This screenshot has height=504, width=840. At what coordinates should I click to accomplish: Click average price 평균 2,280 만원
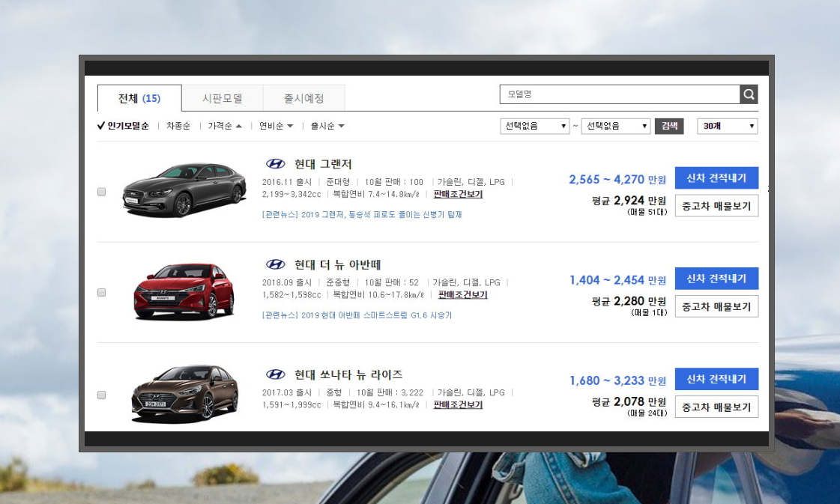[x=629, y=302]
